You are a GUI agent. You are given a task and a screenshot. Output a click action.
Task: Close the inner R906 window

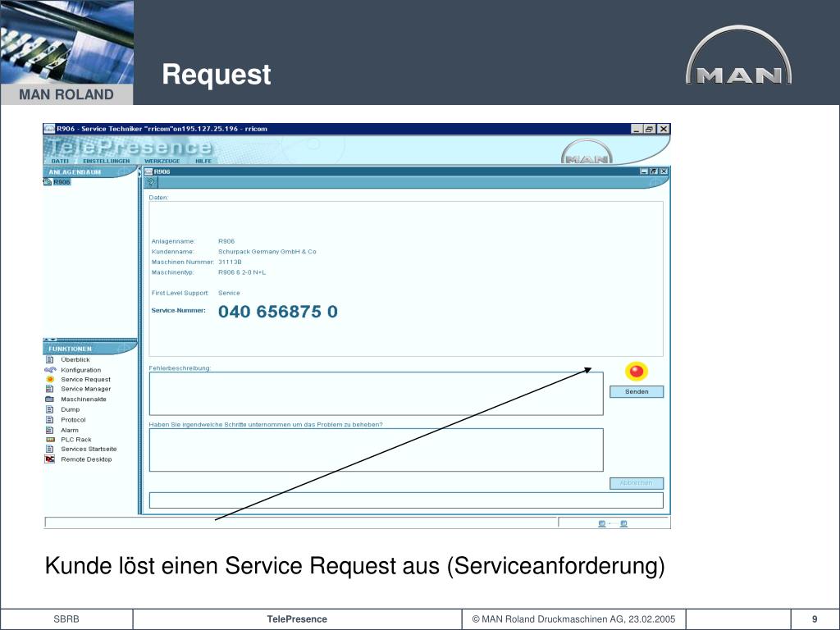[664, 171]
